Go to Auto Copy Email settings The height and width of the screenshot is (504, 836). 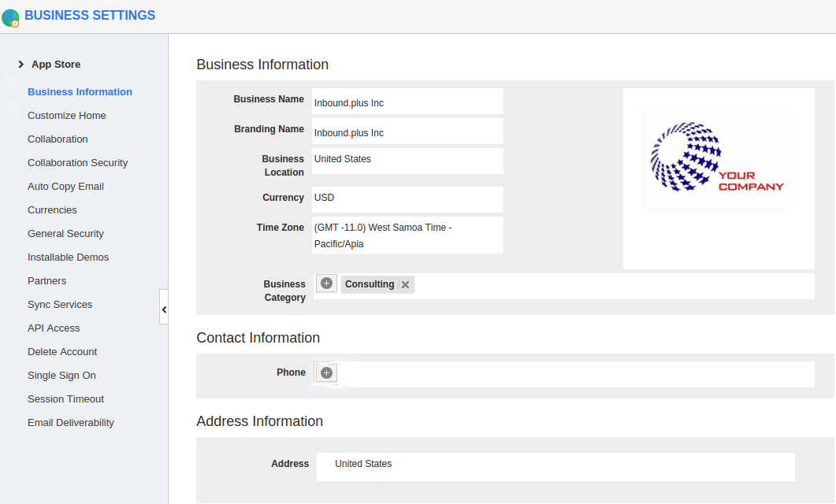(x=65, y=187)
